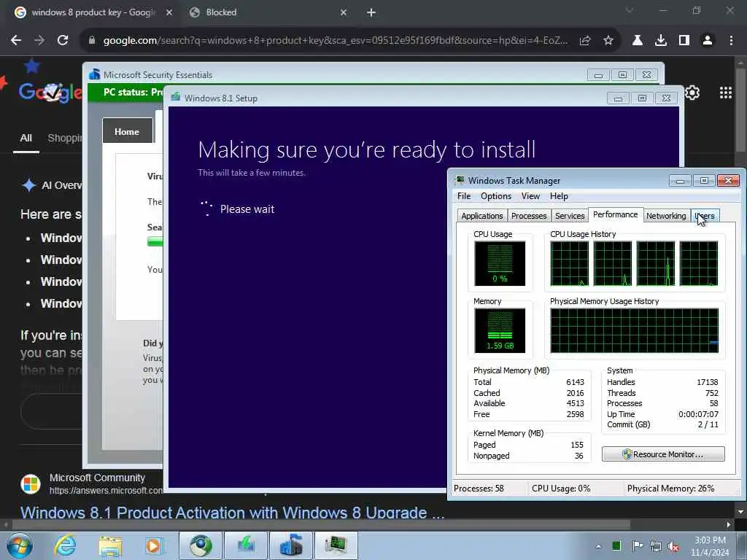Open Chrome Labs flask icon
The width and height of the screenshot is (747, 560).
[637, 41]
